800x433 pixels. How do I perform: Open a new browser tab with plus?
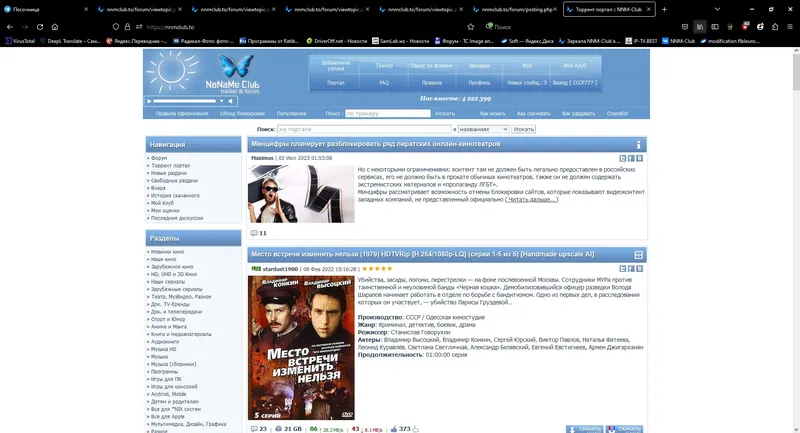664,9
